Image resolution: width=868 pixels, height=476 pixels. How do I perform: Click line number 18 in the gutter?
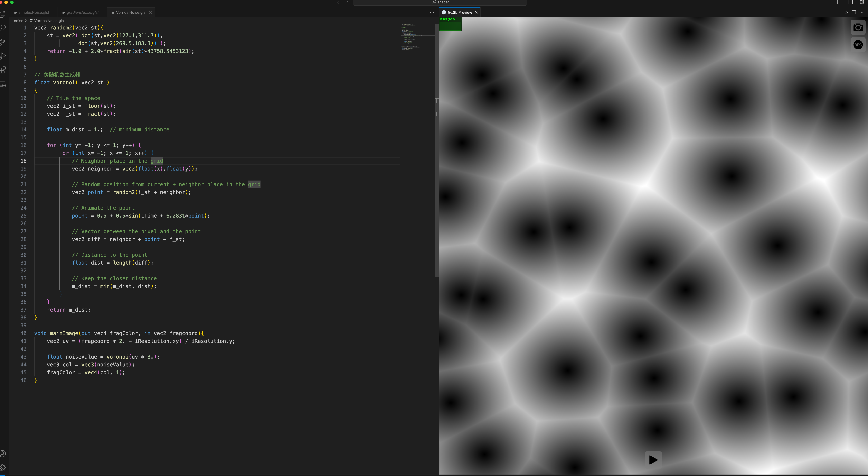tap(24, 161)
